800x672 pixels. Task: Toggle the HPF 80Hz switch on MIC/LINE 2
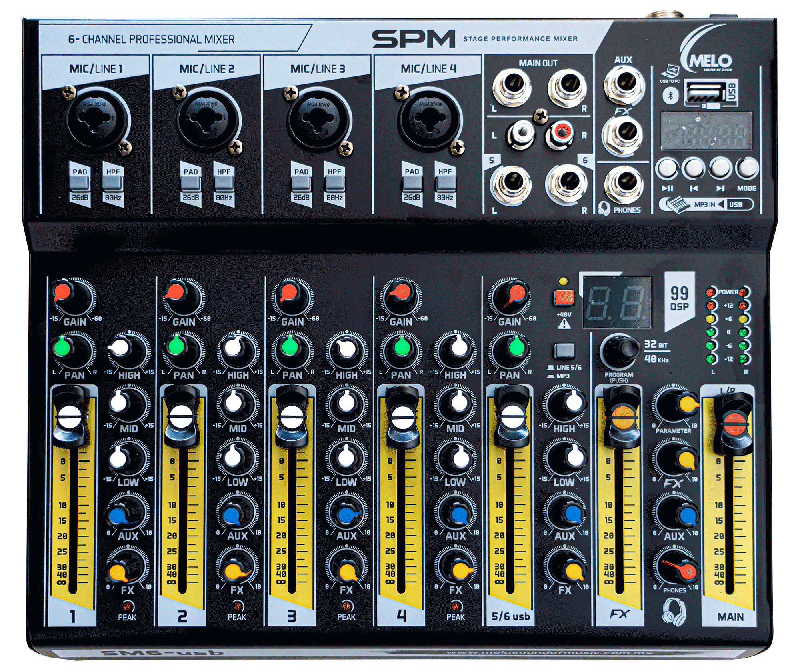pos(224,184)
